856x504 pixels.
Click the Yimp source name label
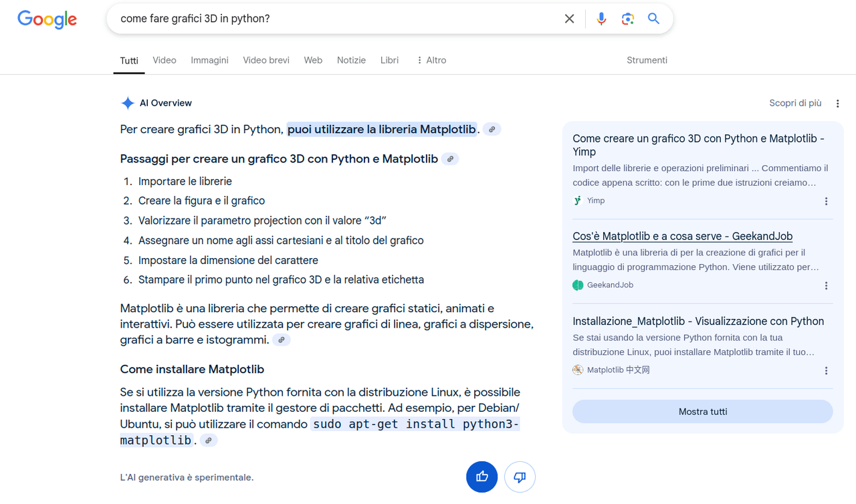click(x=596, y=201)
